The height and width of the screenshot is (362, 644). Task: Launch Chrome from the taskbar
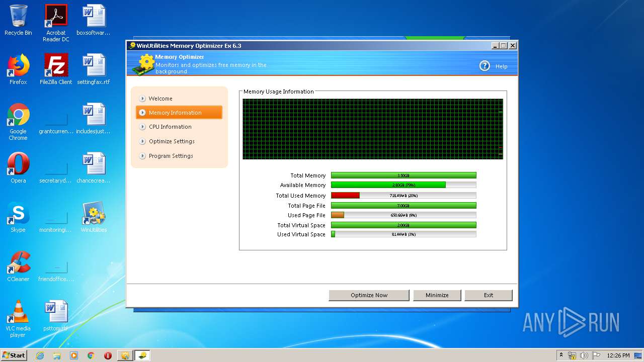pyautogui.click(x=91, y=355)
